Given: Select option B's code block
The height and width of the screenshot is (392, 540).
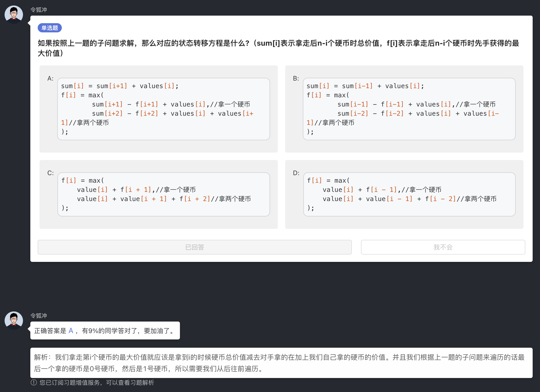Looking at the screenshot, I should pos(409,109).
